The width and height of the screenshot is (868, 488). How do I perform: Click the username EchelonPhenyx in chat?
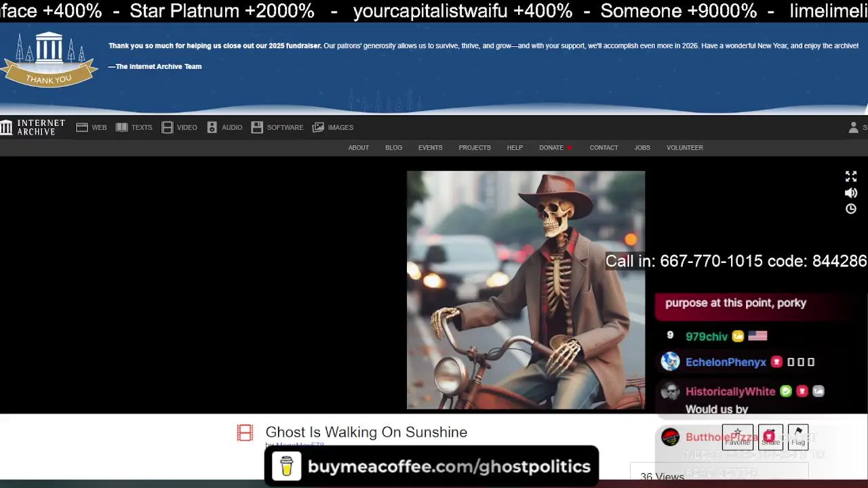726,362
